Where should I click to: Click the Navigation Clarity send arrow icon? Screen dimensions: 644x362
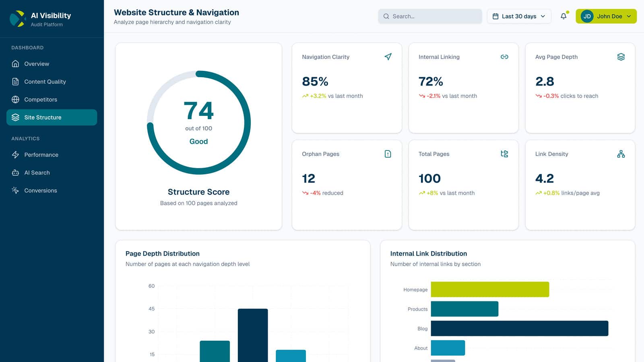pyautogui.click(x=388, y=57)
